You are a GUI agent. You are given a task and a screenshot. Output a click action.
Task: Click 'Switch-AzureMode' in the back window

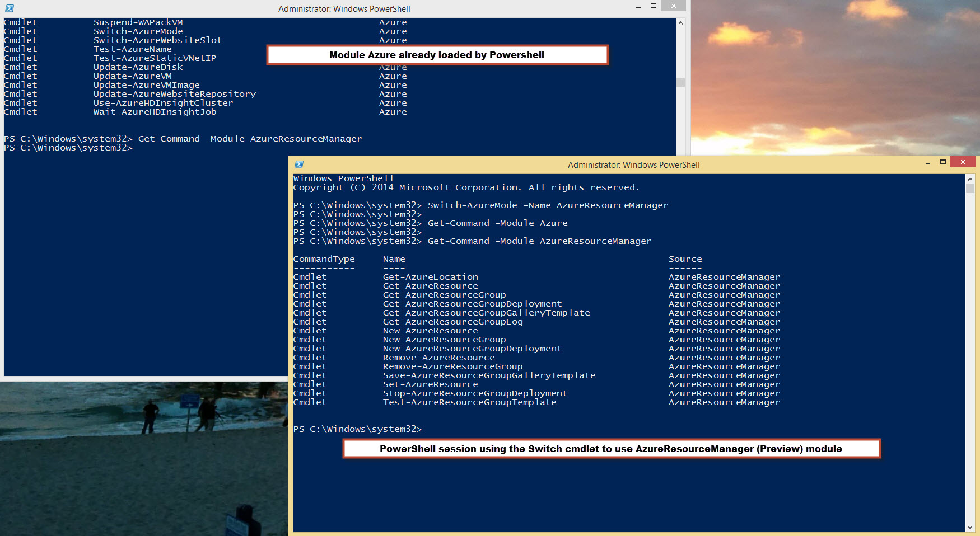click(x=138, y=31)
